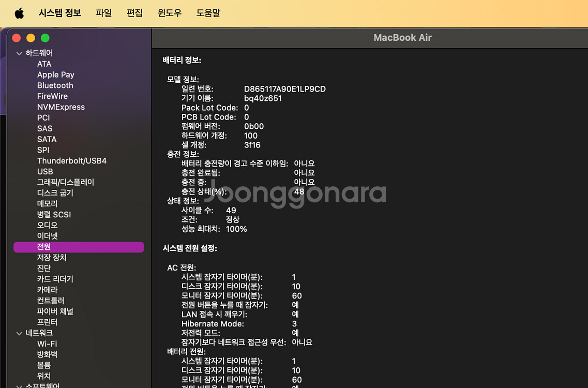Select 카메라 in the sidebar
Image resolution: width=588 pixels, height=388 pixels.
click(x=47, y=290)
